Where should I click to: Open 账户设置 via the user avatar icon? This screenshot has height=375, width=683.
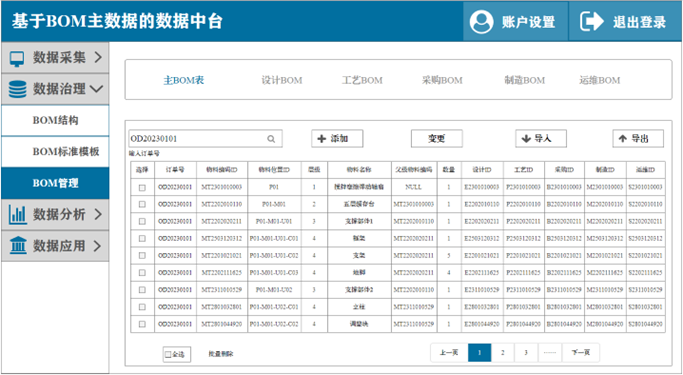pyautogui.click(x=481, y=21)
